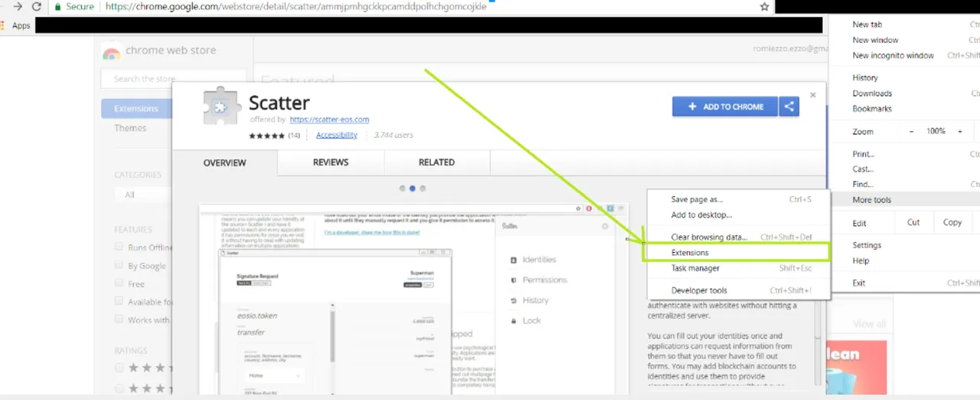
Task: Click the Scatter screenshot preview image
Action: (x=413, y=299)
